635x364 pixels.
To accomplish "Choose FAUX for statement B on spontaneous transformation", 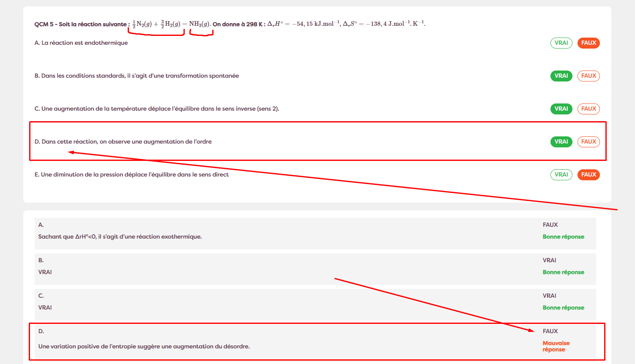I will [x=588, y=76].
